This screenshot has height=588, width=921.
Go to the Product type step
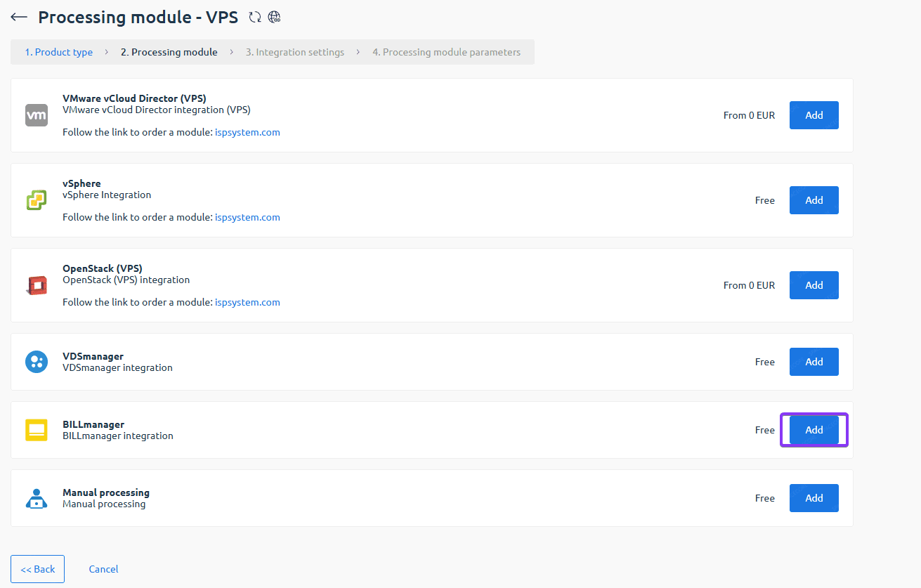[59, 52]
